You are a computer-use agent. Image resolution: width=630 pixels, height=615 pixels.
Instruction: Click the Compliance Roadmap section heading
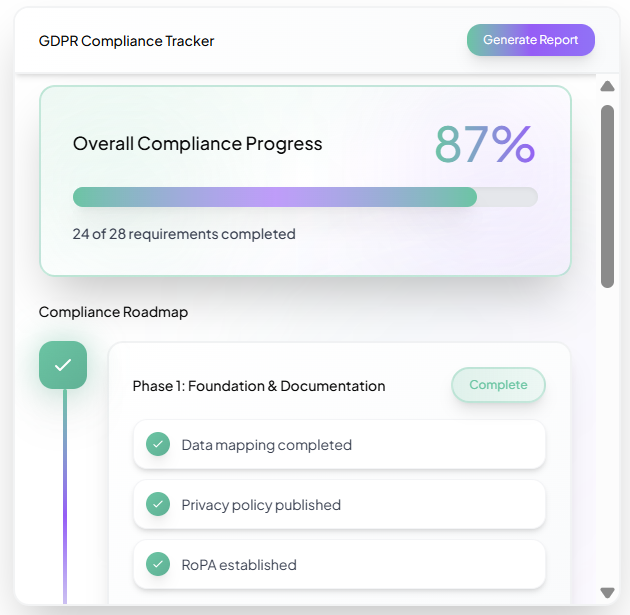coord(113,312)
